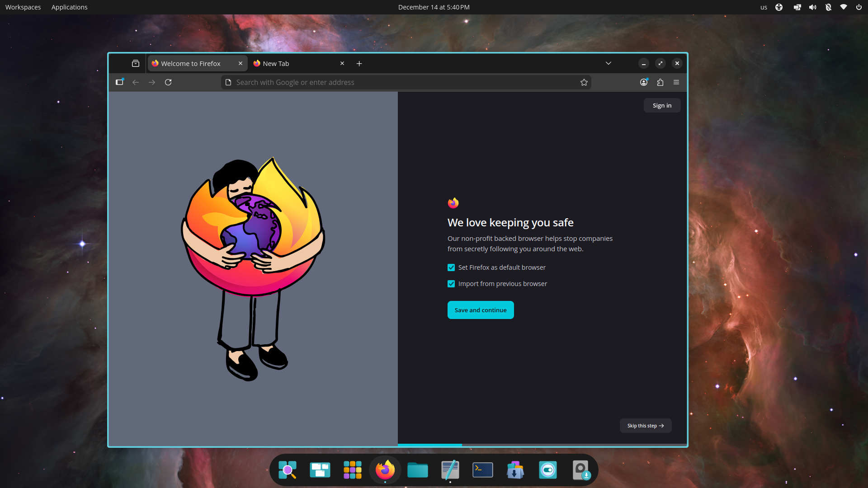Click Skip this step link
Screen dimensions: 868x488
645,426
